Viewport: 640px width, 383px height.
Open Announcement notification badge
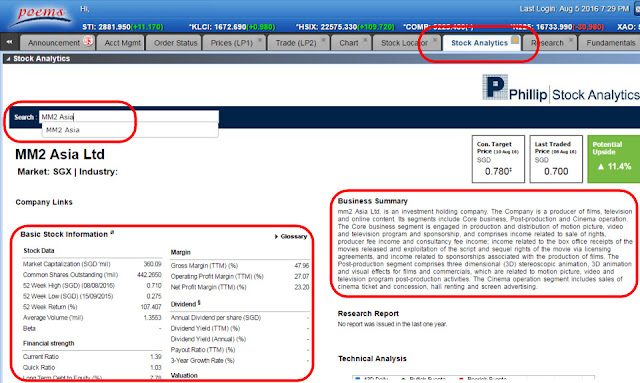(x=88, y=40)
